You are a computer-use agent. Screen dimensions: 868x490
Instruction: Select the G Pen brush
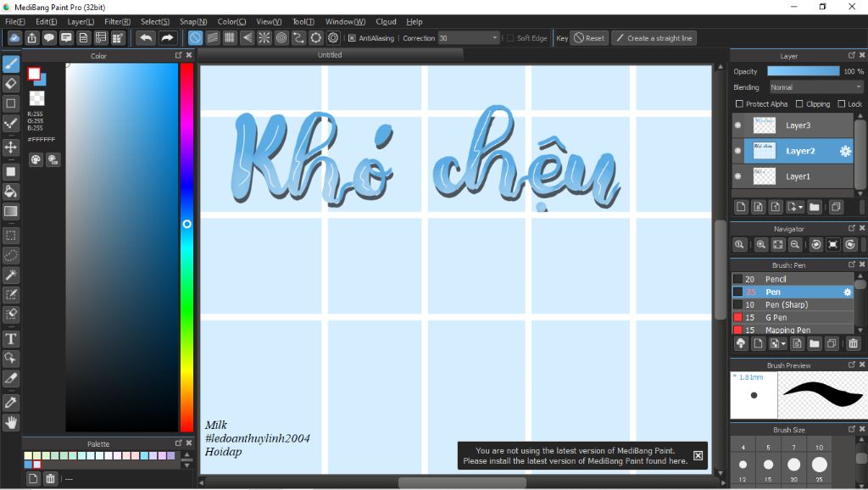[x=793, y=317]
